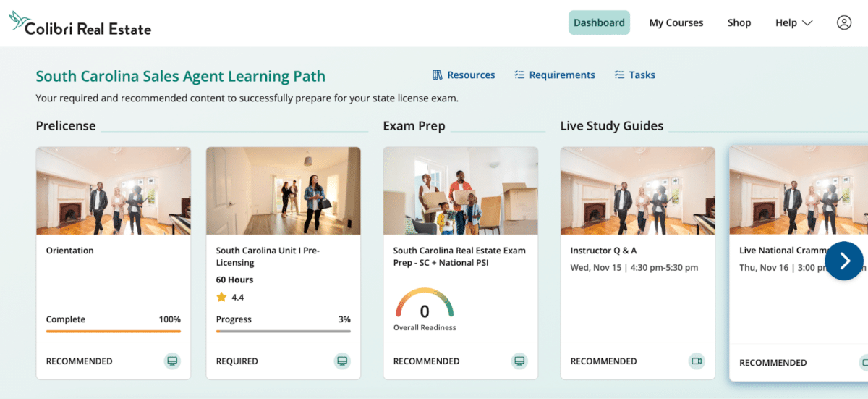Open the Shop navigation item

tap(739, 22)
